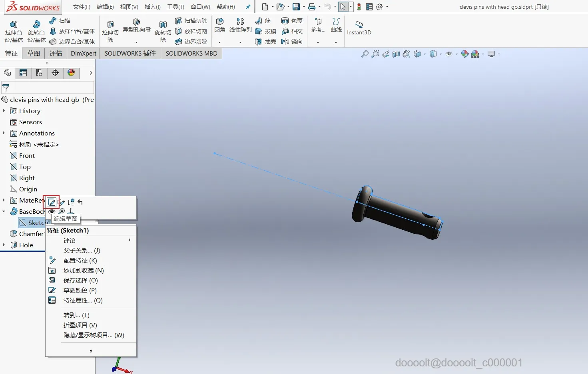The width and height of the screenshot is (588, 374).
Task: Choose 特征属性 from the context menu
Action: [83, 300]
